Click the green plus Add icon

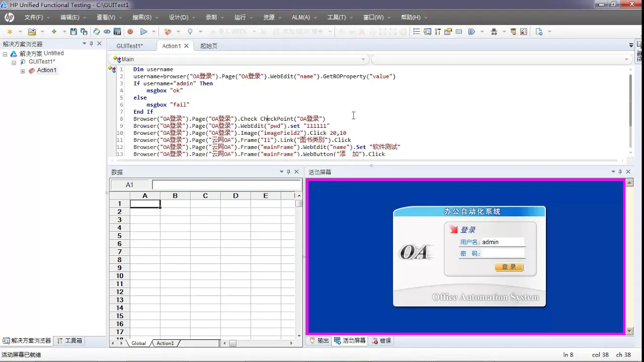[x=54, y=32]
